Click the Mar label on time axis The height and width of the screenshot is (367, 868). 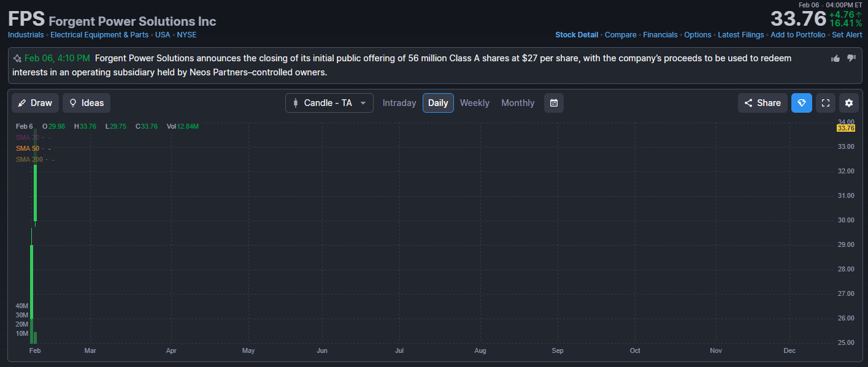(90, 350)
